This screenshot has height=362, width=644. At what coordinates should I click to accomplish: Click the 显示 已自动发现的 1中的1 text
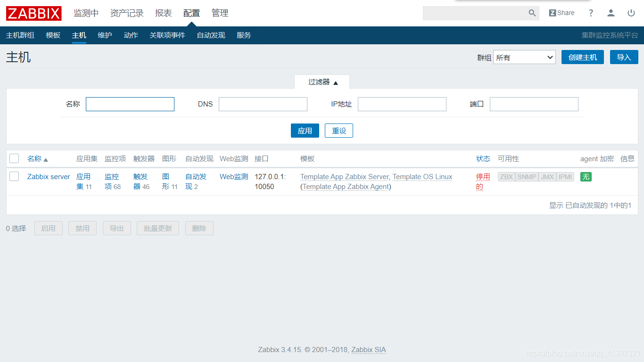590,206
